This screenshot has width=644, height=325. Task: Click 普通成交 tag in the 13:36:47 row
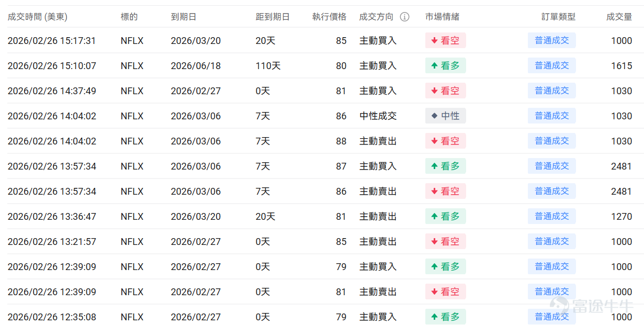coord(552,216)
